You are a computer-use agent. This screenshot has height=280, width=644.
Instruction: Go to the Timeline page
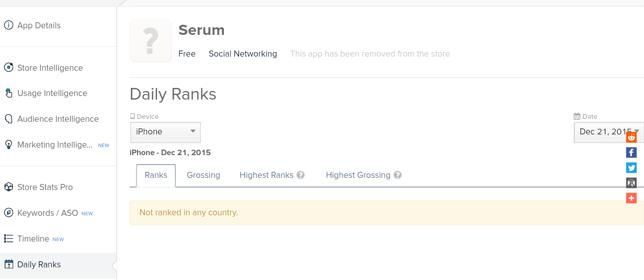pos(33,239)
